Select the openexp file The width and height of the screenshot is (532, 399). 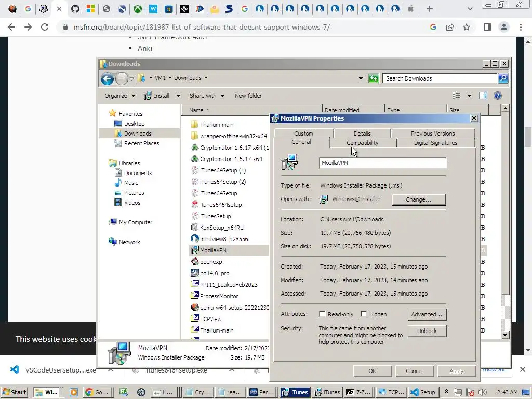coord(211,262)
